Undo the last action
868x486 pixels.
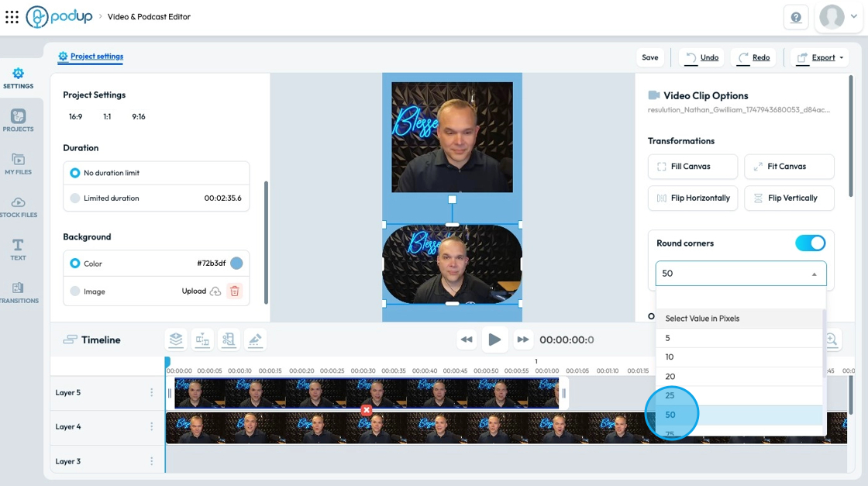(702, 57)
